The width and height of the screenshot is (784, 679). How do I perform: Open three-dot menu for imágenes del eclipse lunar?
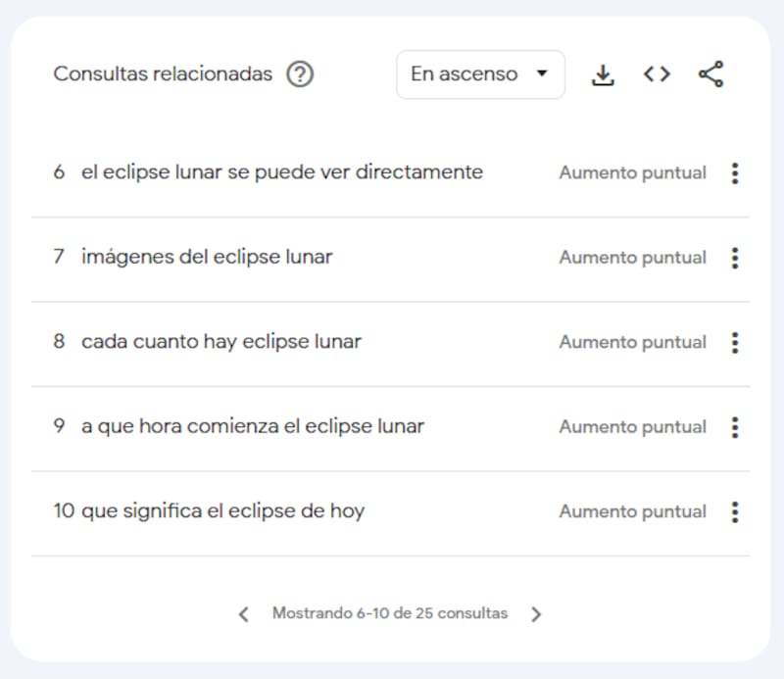[735, 258]
